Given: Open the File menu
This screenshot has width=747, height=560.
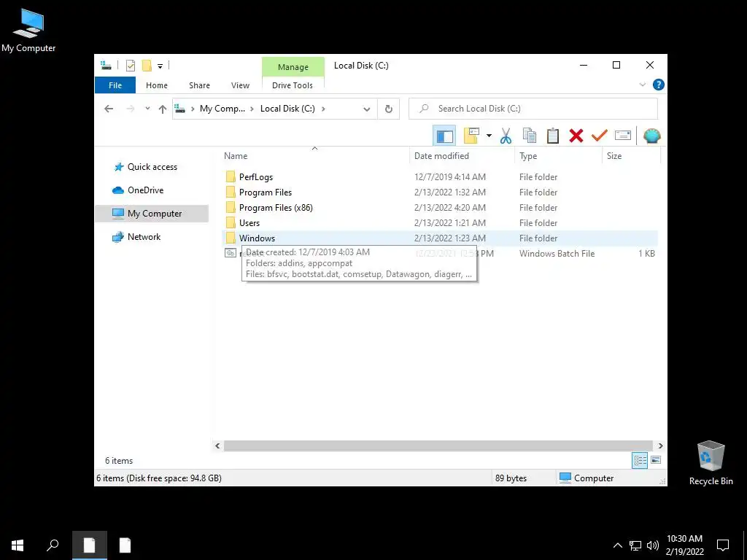Looking at the screenshot, I should tap(115, 85).
